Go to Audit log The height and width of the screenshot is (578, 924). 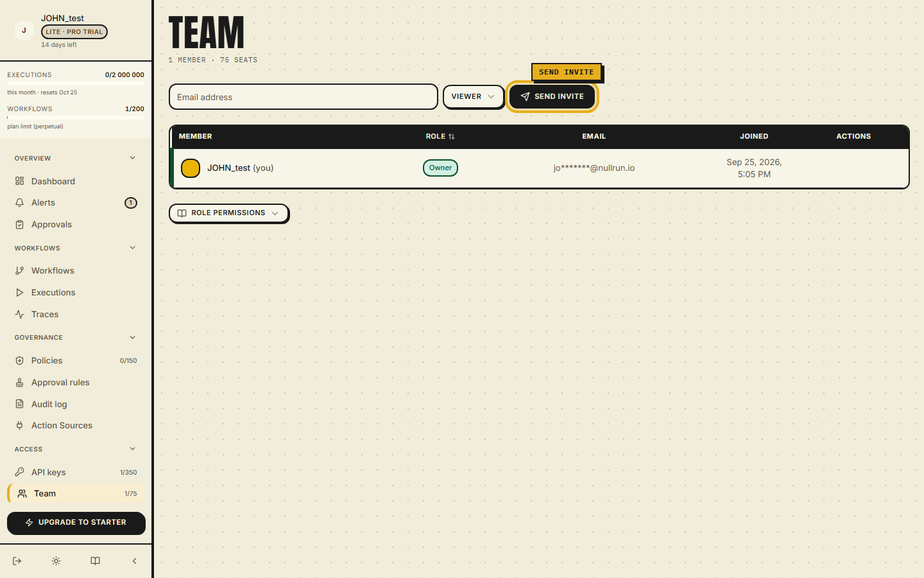[76, 404]
